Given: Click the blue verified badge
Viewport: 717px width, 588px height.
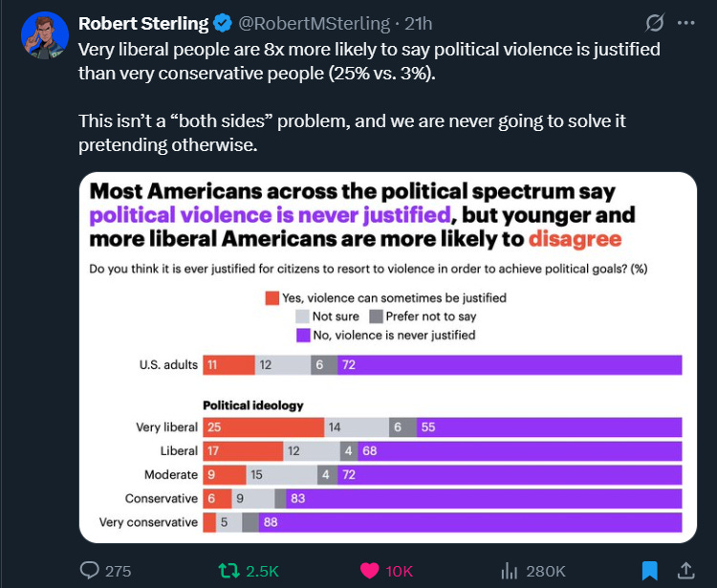Looking at the screenshot, I should [x=223, y=23].
